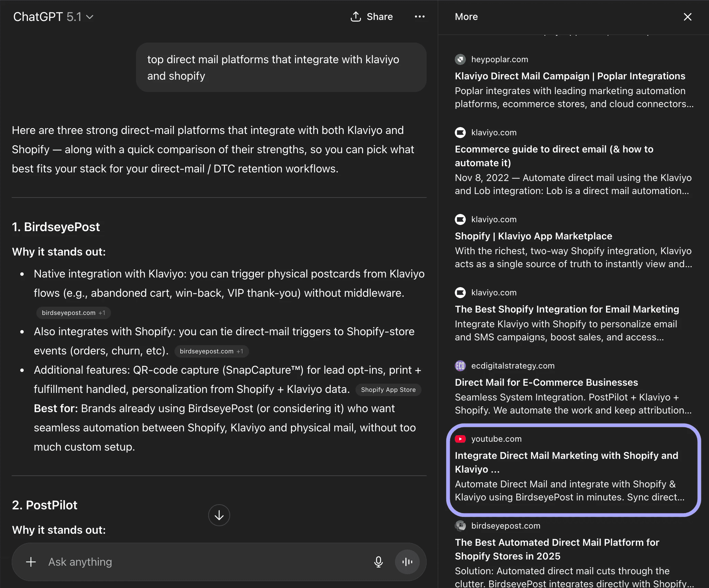Click the ecdigitalstrategy.com domain label

(x=513, y=366)
